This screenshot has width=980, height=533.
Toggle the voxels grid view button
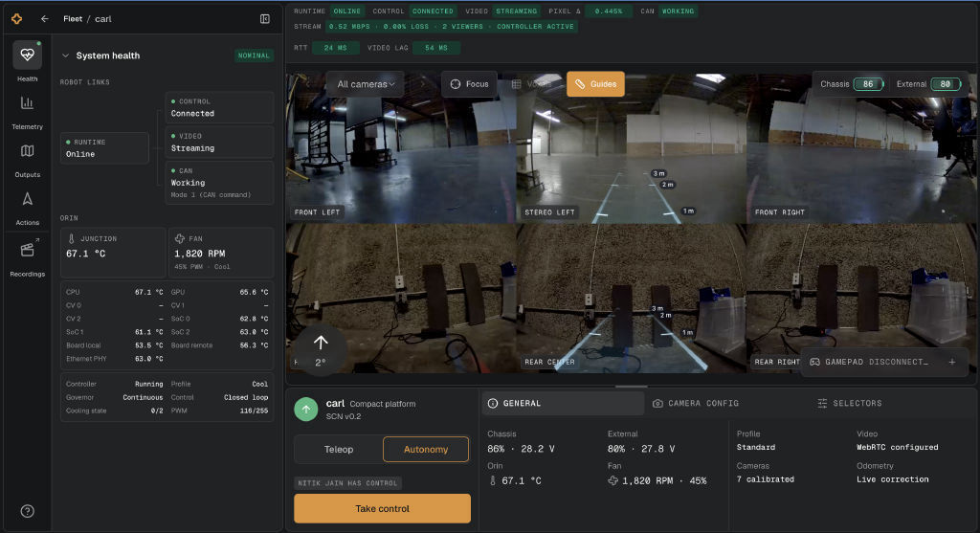pos(532,84)
